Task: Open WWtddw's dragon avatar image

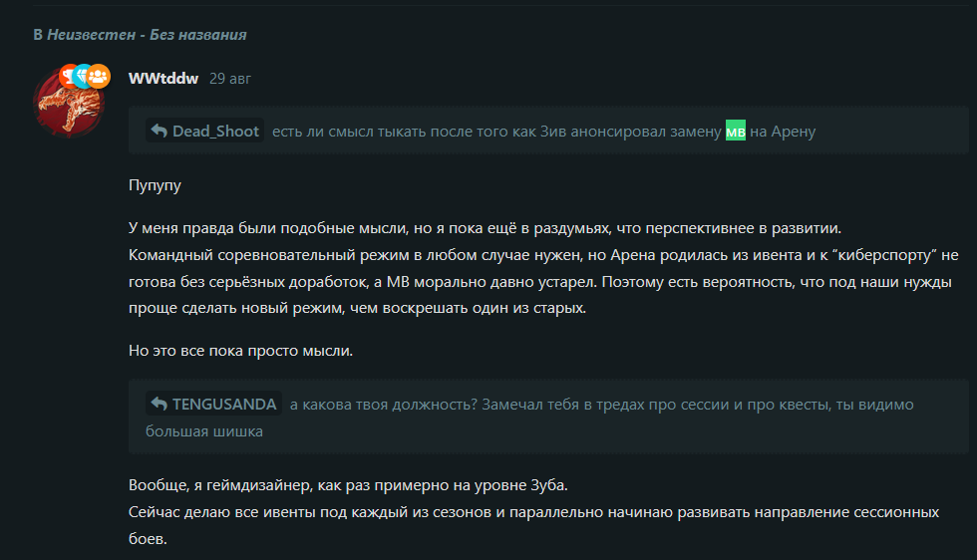Action: 68,103
